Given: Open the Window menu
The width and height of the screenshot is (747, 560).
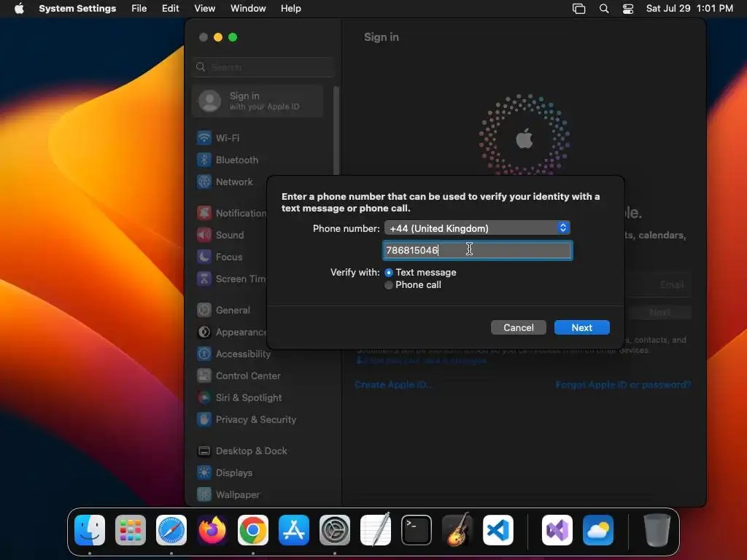Looking at the screenshot, I should (248, 9).
